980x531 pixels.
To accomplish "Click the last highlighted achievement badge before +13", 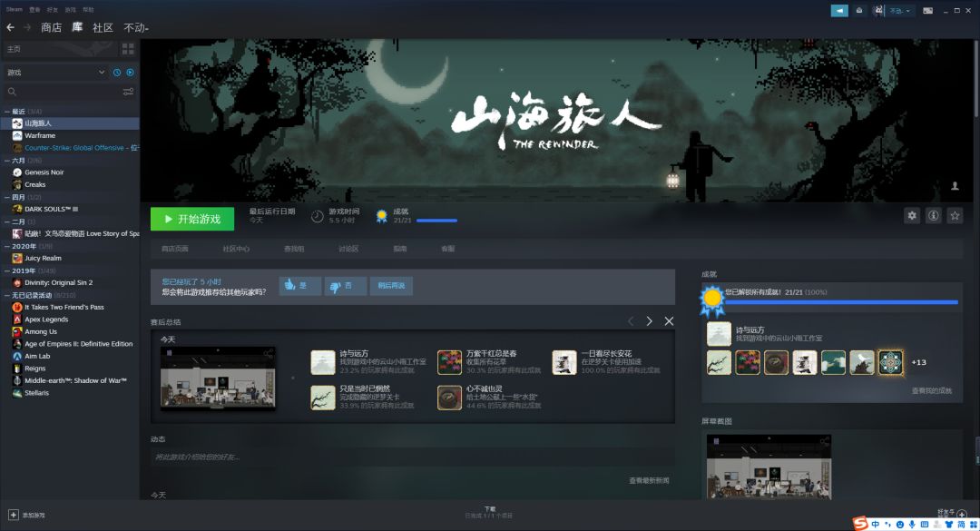I will (890, 363).
